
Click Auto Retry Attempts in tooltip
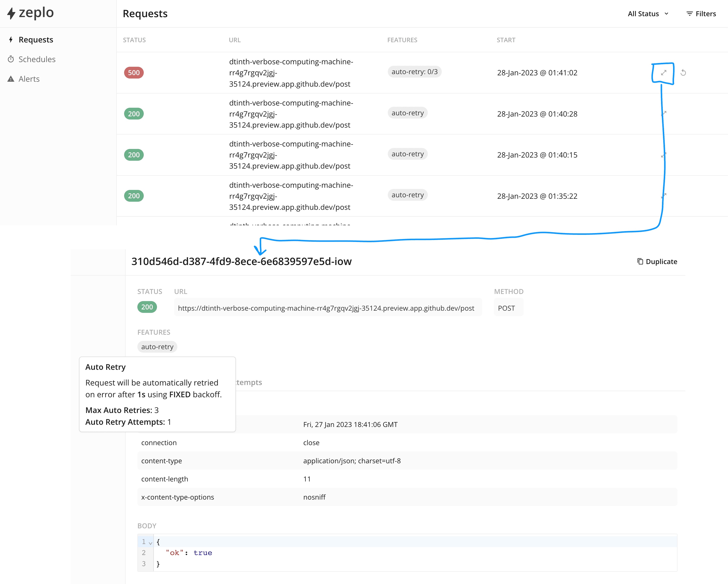pyautogui.click(x=128, y=422)
